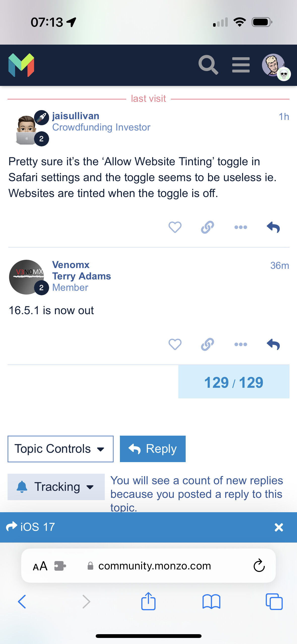
Task: Open Safari AA page settings menu
Action: [40, 566]
